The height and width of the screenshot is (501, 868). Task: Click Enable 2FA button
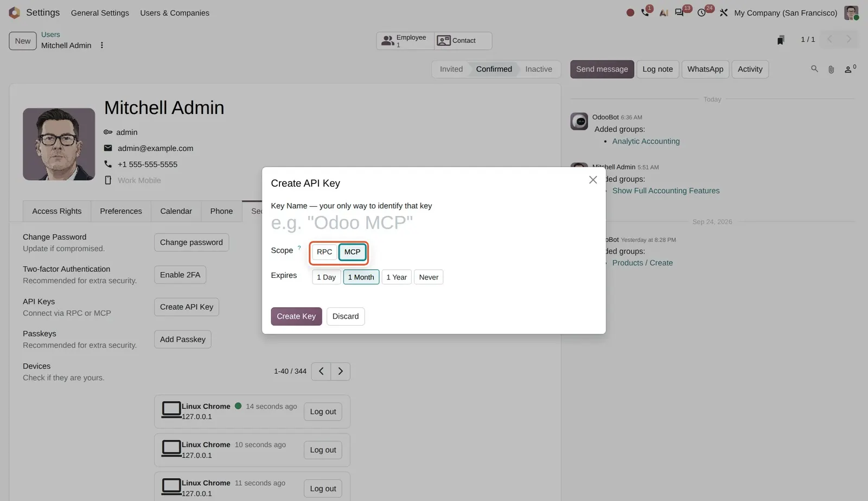[180, 275]
